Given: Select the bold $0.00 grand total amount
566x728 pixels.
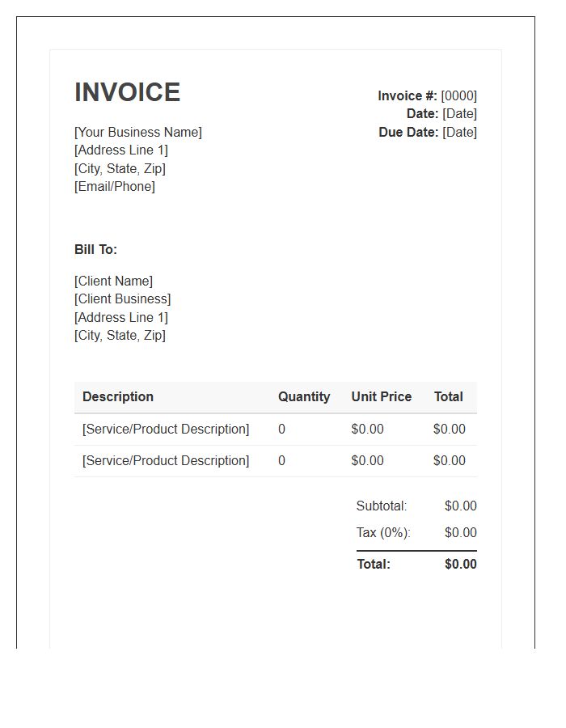Looking at the screenshot, I should coord(461,564).
